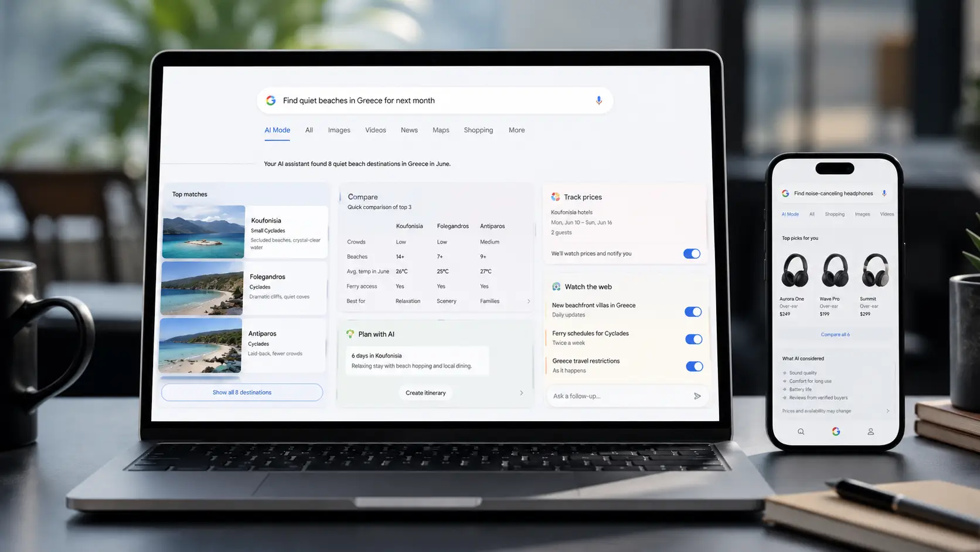
Task: Switch to the Images tab on laptop
Action: [339, 130]
